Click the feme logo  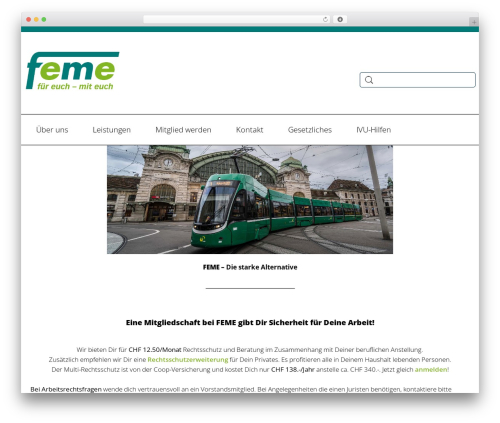pyautogui.click(x=72, y=71)
